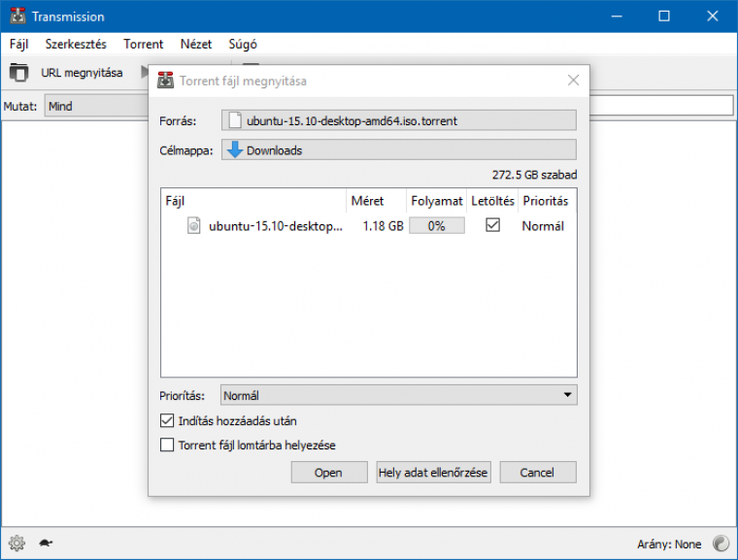
Task: Choose destination via Downloads folder button
Action: click(x=399, y=150)
